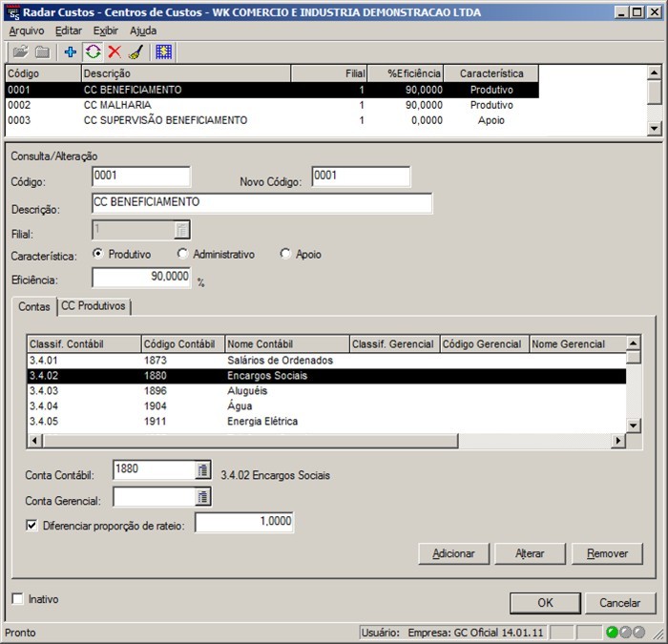Click the refresh arrows toolbar icon
668x644 pixels.
[93, 52]
